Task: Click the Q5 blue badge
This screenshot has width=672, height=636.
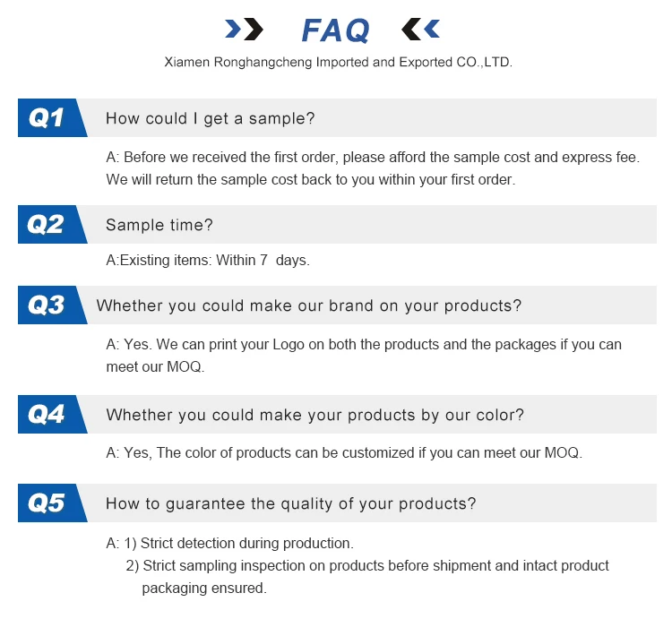Action: (51, 503)
